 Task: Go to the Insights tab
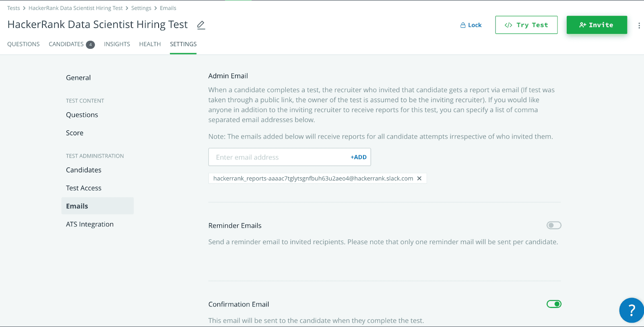tap(117, 44)
